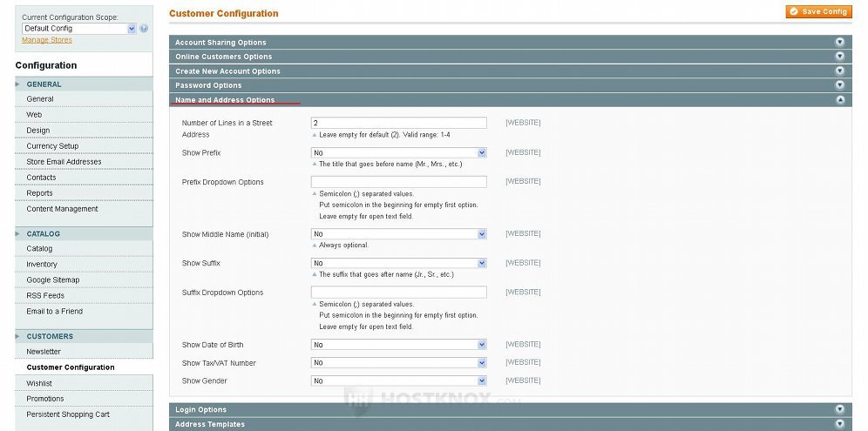Open Online Customers Options section header

pos(511,57)
